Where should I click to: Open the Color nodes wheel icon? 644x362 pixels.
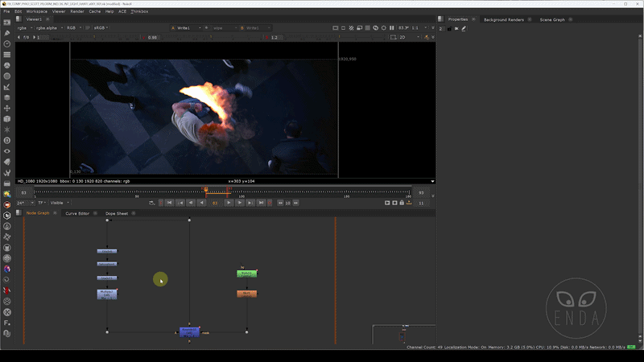[x=7, y=65]
